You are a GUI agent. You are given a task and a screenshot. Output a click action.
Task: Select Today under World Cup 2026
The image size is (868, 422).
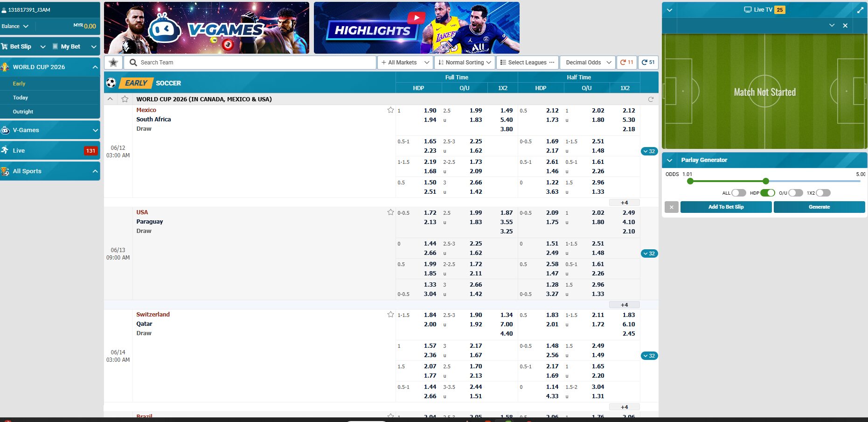[x=21, y=98]
